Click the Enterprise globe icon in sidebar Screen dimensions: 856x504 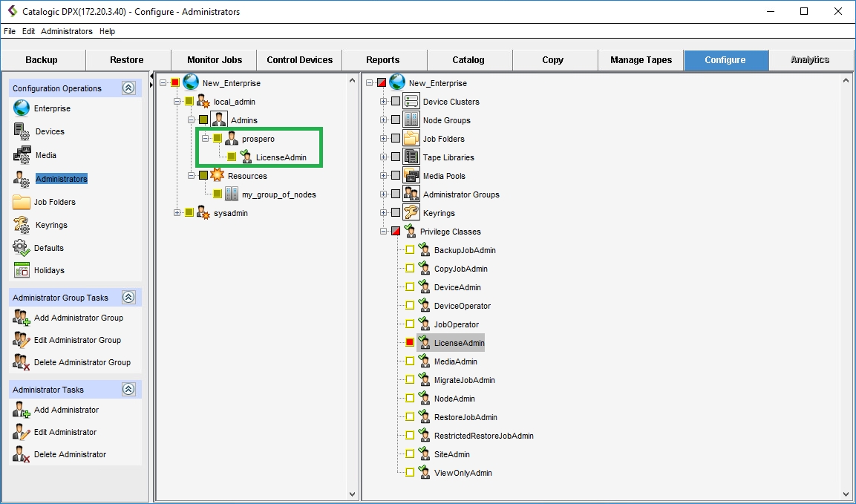click(22, 108)
